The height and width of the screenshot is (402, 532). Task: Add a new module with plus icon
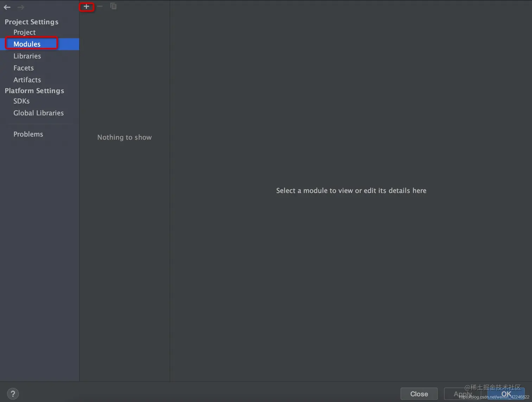pyautogui.click(x=86, y=6)
